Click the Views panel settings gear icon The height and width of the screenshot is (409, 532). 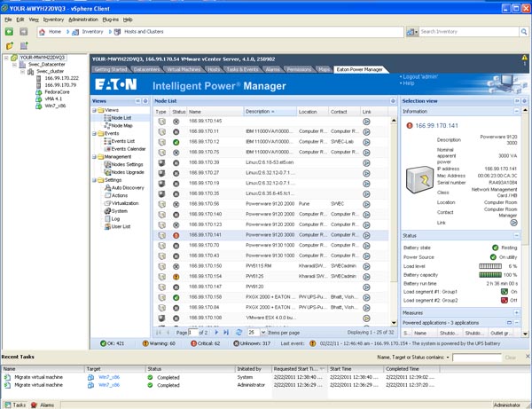pyautogui.click(x=145, y=101)
